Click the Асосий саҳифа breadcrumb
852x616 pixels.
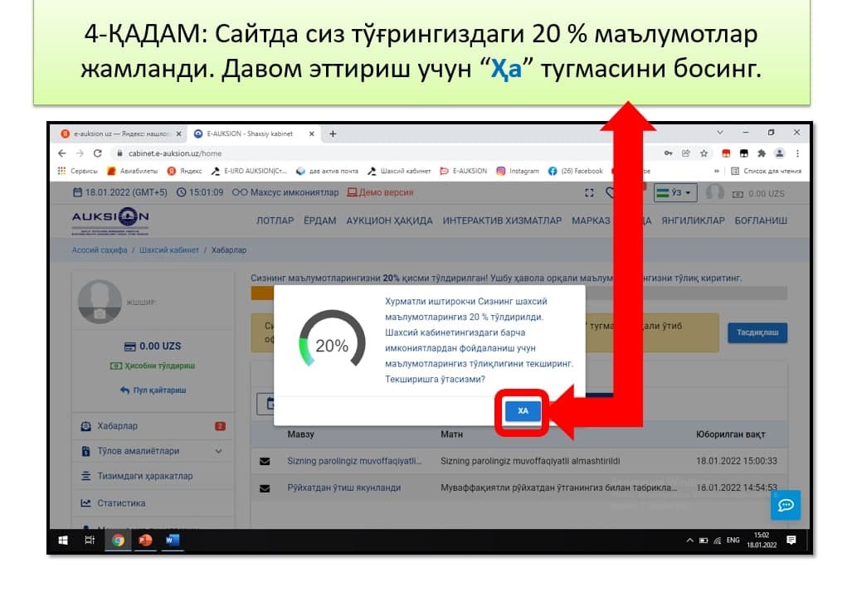(100, 250)
